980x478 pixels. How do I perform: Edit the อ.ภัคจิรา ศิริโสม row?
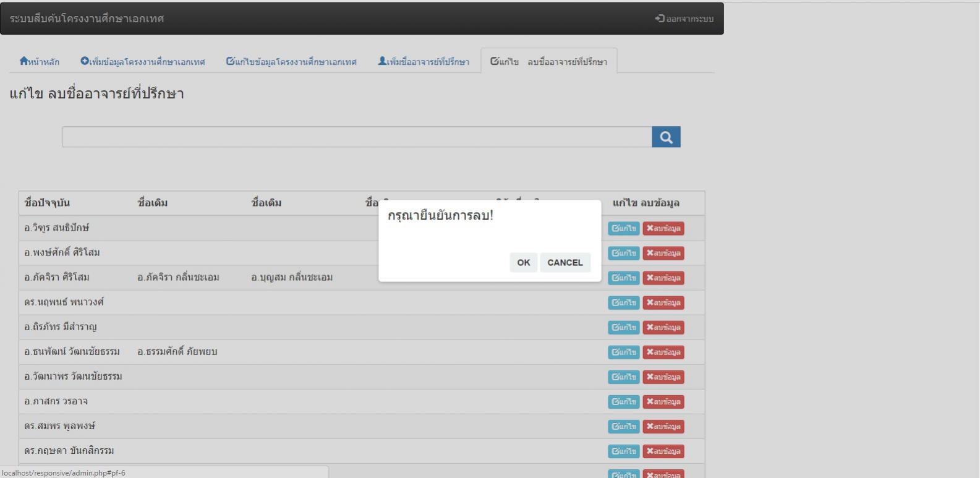[624, 278]
